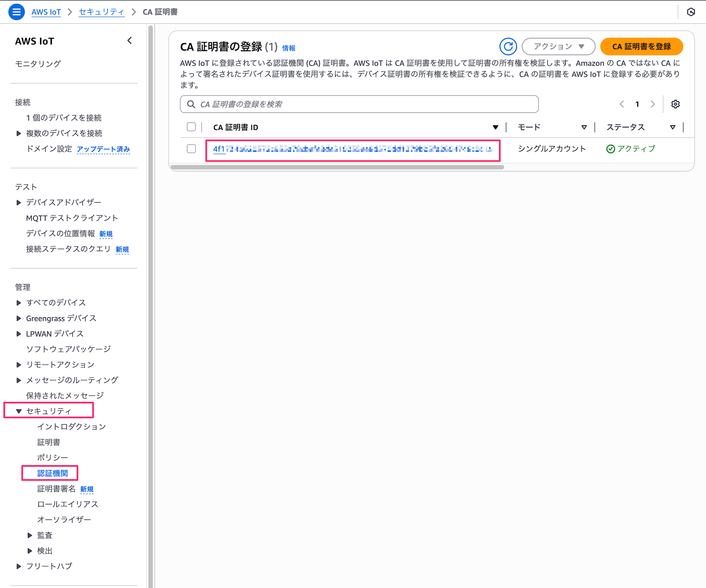Open 接続ステータスのクエリ

(x=68, y=249)
